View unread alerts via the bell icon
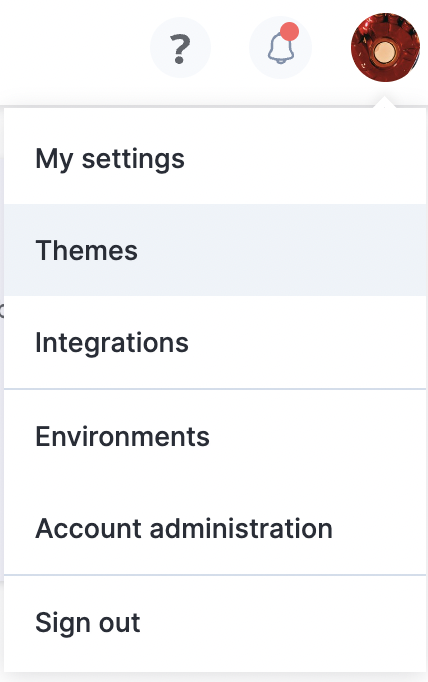This screenshot has height=682, width=428. pyautogui.click(x=281, y=48)
